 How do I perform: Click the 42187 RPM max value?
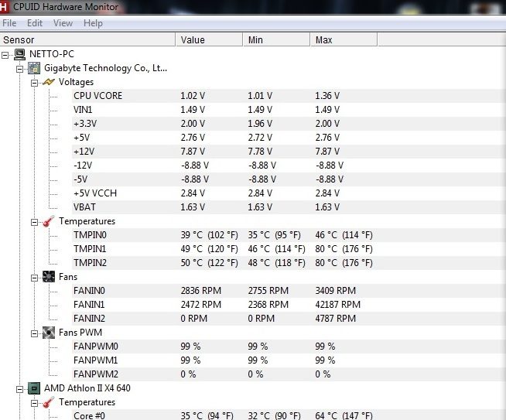tap(337, 305)
